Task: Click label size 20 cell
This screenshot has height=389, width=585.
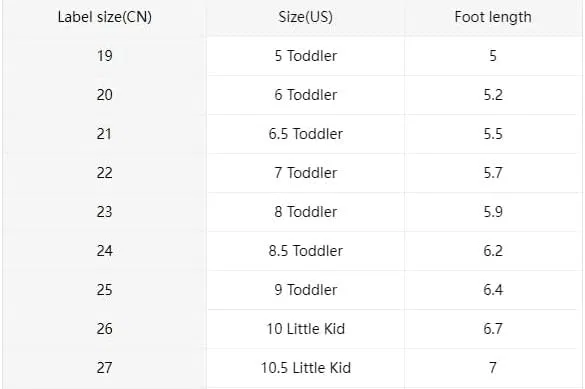Action: 104,95
